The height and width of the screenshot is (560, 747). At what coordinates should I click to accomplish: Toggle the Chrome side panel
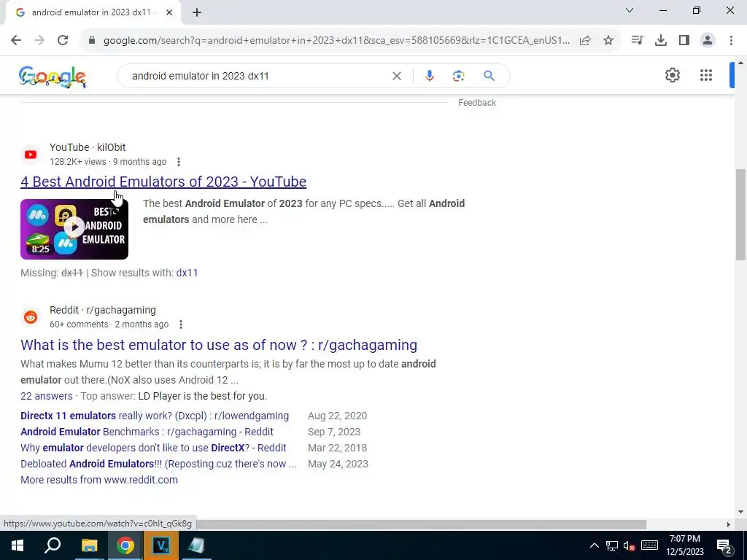click(x=684, y=40)
